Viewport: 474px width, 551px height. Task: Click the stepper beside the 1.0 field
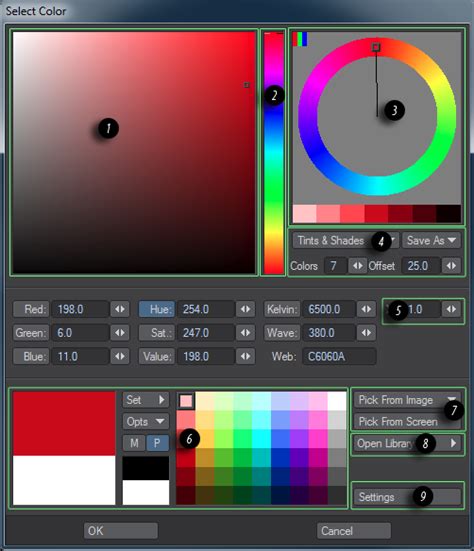(451, 309)
